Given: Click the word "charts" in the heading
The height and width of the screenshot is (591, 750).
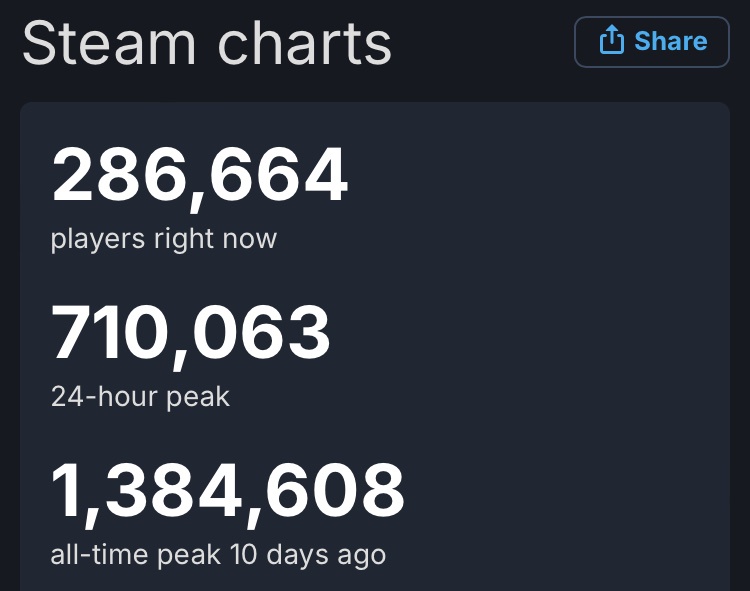Looking at the screenshot, I should pyautogui.click(x=305, y=44).
